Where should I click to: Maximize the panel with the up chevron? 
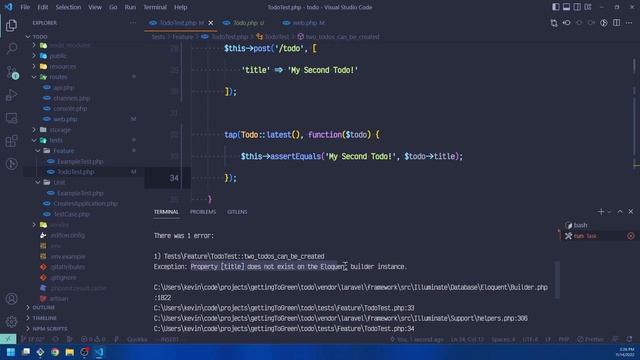[620, 211]
